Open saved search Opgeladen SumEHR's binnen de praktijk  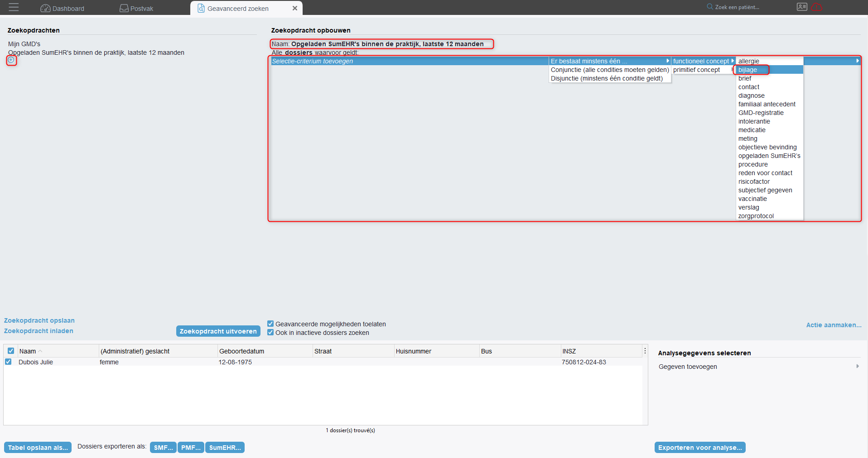96,52
